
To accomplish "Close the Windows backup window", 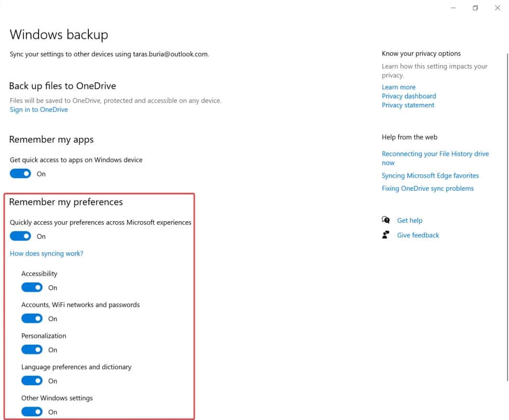I will 497,8.
